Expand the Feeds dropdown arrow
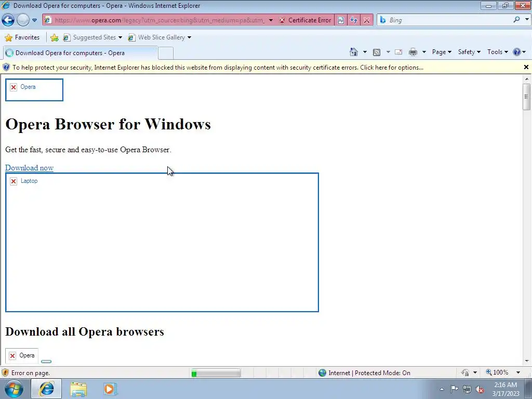This screenshot has width=532, height=399. pyautogui.click(x=388, y=52)
